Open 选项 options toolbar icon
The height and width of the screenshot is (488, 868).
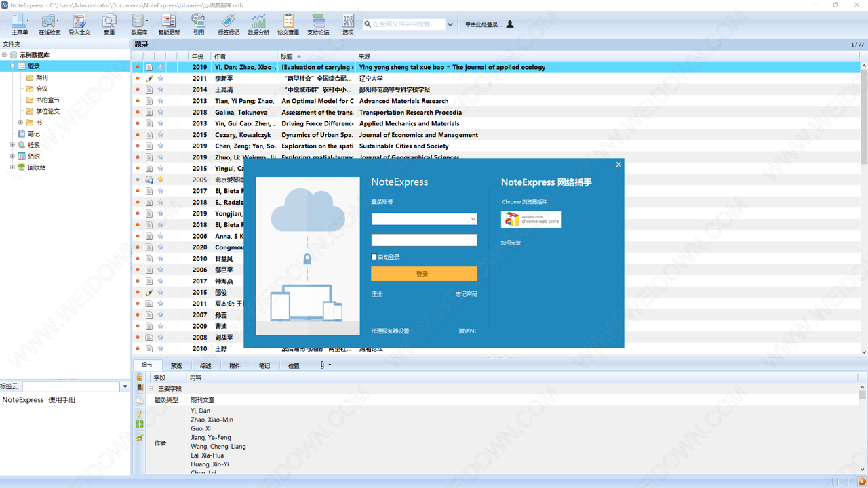click(348, 24)
